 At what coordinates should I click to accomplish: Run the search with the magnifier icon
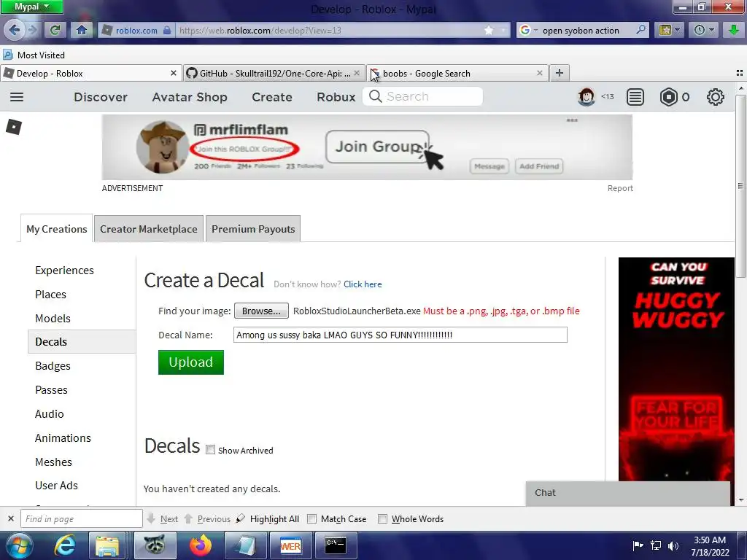click(x=640, y=30)
